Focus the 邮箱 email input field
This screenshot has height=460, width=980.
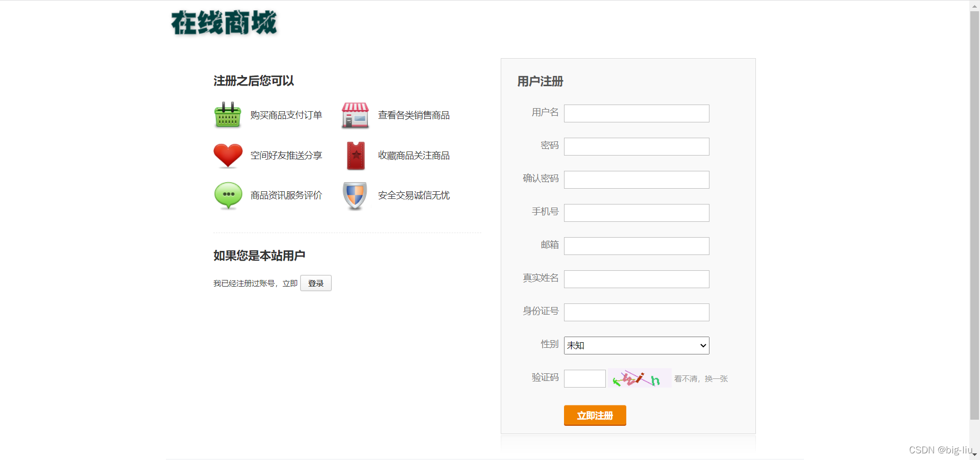pyautogui.click(x=636, y=246)
